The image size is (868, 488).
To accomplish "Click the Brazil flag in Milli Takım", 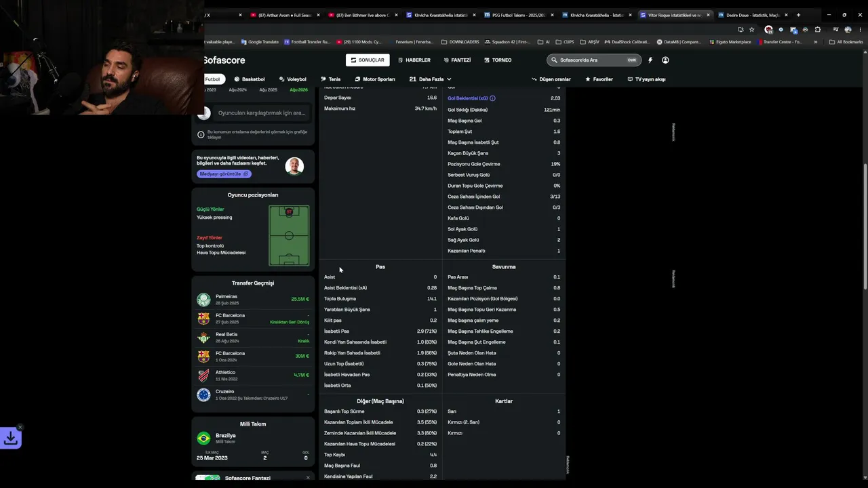I will click(203, 439).
